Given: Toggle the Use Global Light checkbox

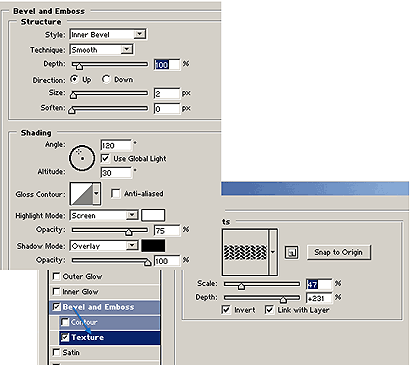Looking at the screenshot, I should pos(105,158).
